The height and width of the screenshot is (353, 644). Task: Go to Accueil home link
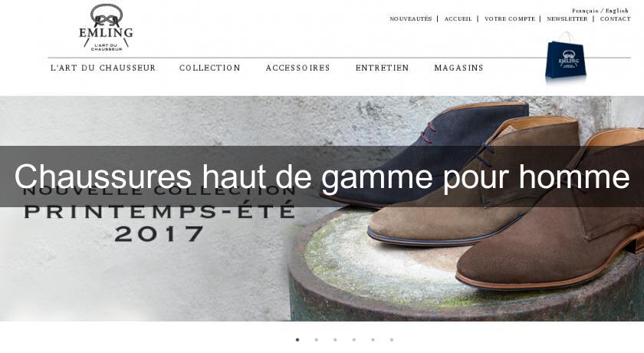tap(458, 19)
